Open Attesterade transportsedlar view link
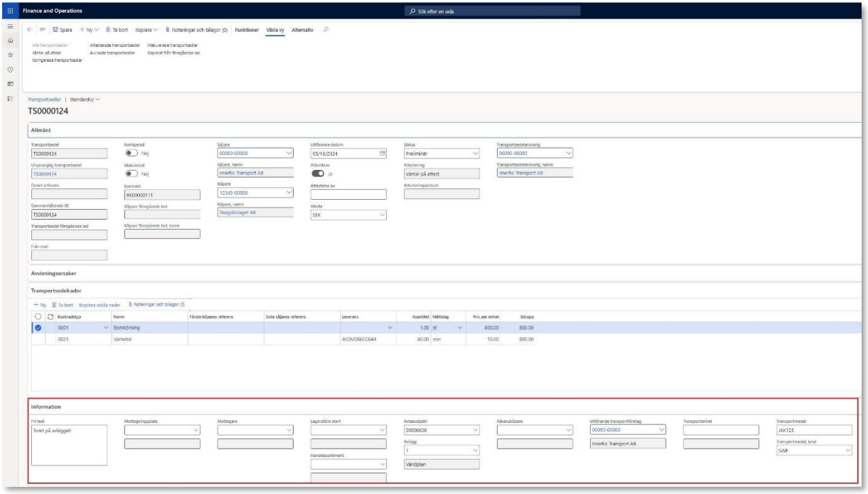The width and height of the screenshot is (868, 494). (114, 45)
